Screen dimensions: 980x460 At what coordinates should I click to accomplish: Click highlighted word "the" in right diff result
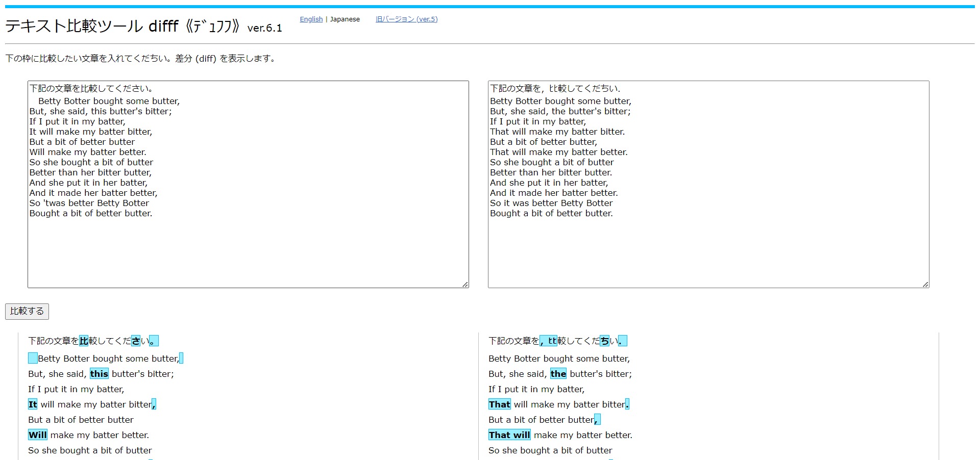(x=558, y=374)
